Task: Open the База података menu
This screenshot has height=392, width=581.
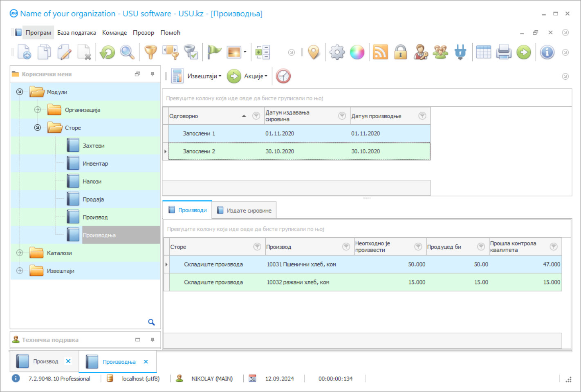Action: (76, 32)
